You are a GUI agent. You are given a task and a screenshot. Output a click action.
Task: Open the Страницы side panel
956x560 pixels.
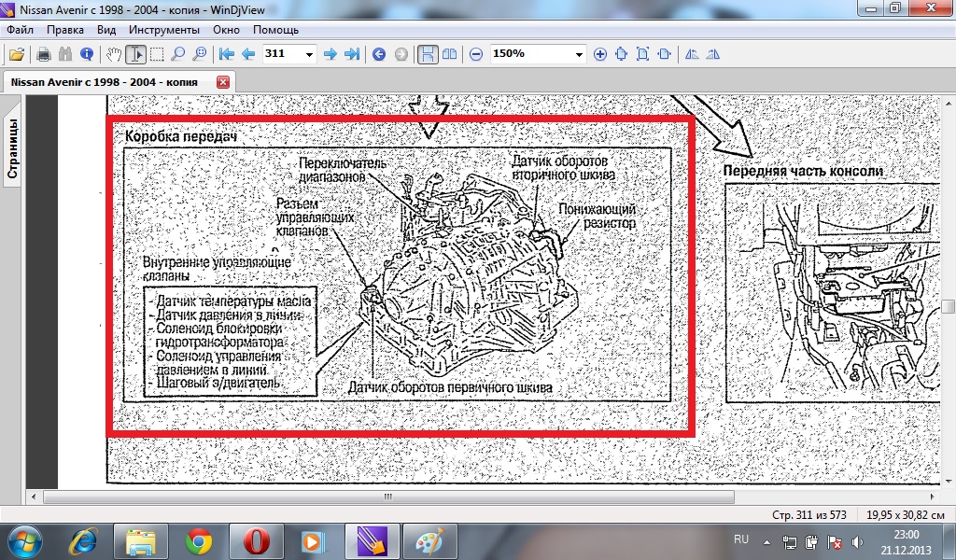coord(13,147)
